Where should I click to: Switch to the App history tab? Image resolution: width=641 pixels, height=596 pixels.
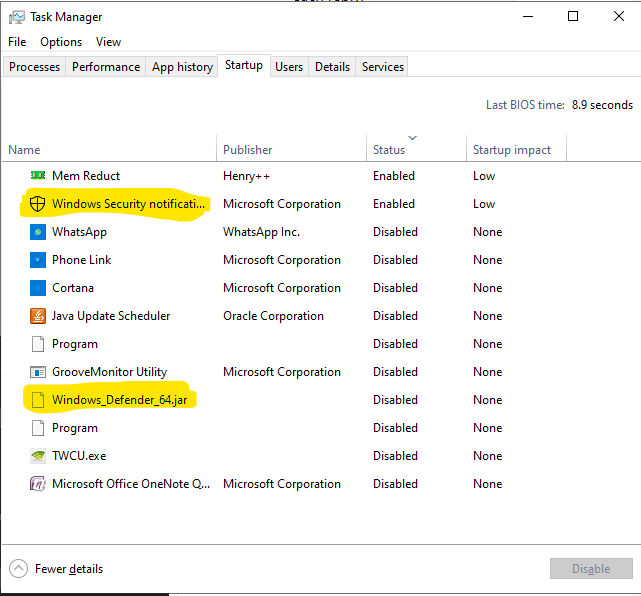point(182,67)
